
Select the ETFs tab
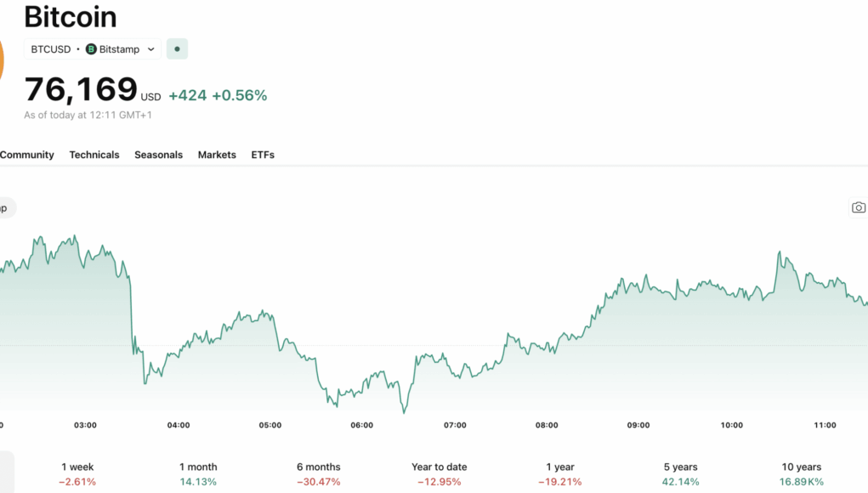point(263,155)
